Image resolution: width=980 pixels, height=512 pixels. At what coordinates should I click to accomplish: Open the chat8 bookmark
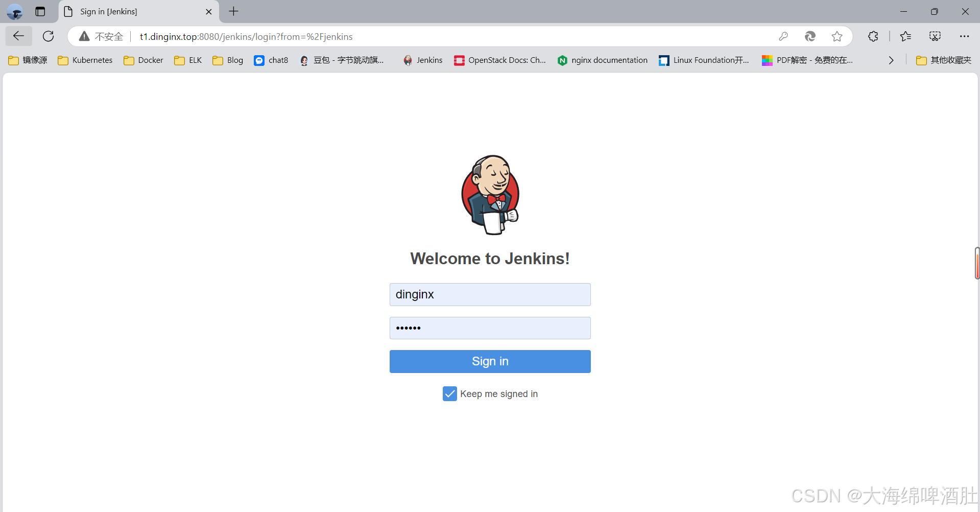coord(271,60)
